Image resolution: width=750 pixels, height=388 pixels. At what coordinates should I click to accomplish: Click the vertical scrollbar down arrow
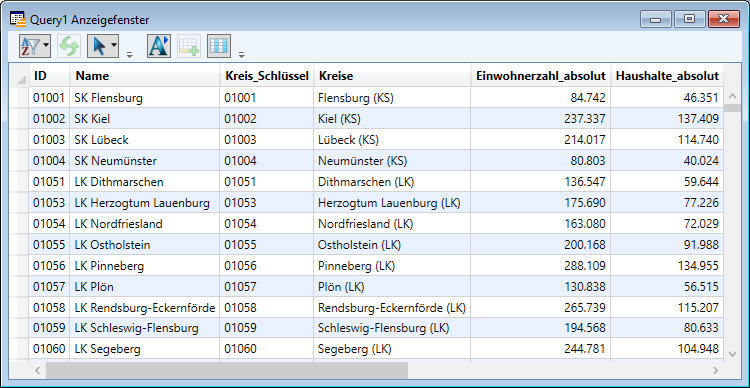tap(732, 354)
